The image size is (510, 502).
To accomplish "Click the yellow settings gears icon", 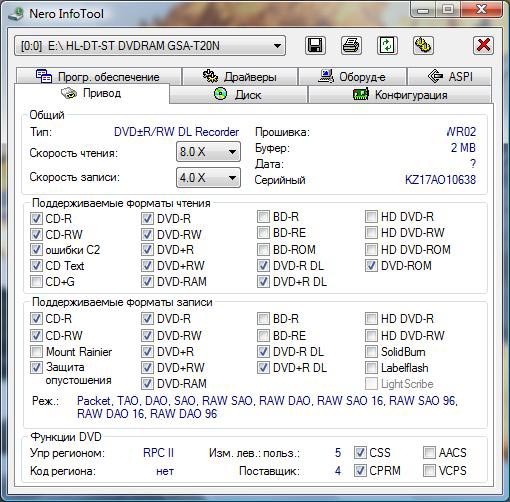I will coord(423,45).
